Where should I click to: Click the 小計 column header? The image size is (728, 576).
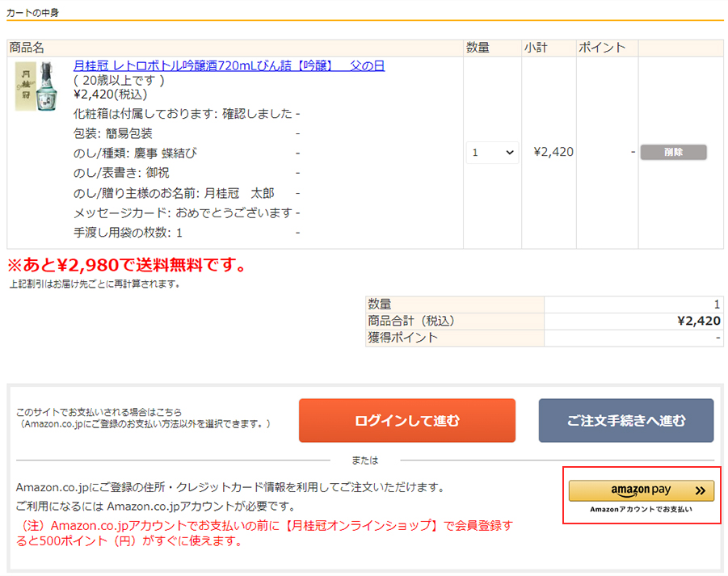[x=535, y=48]
